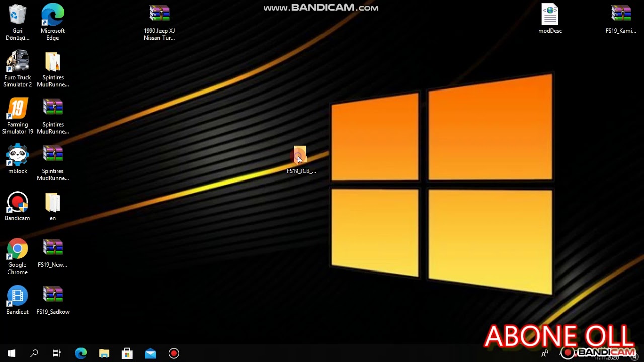This screenshot has height=362, width=644.
Task: Launch Microsoft Edge from the taskbar
Action: tap(80, 353)
